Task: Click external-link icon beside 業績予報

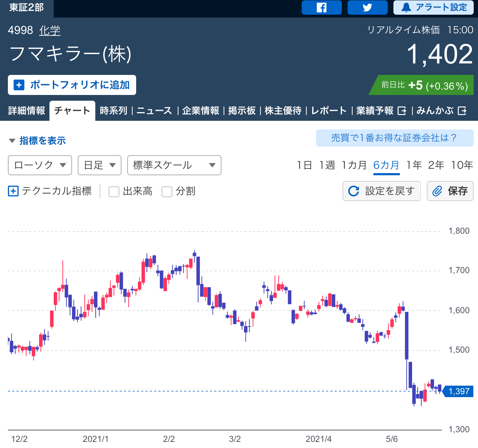Action: [402, 111]
